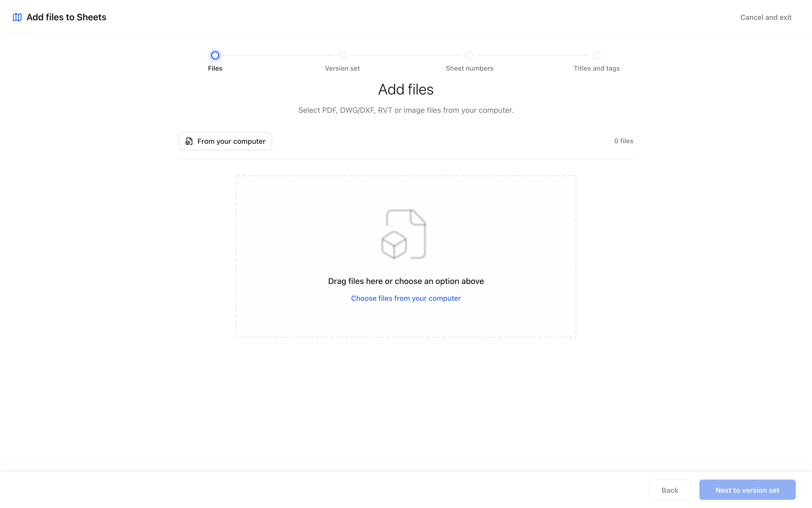
Task: Click Cancel and exit
Action: [x=766, y=18]
